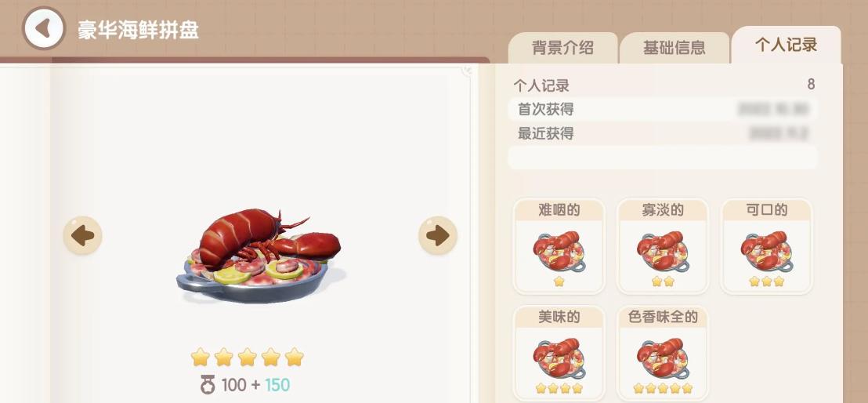Click the empty record row below 最近获得
868x403 pixels.
pos(663,158)
